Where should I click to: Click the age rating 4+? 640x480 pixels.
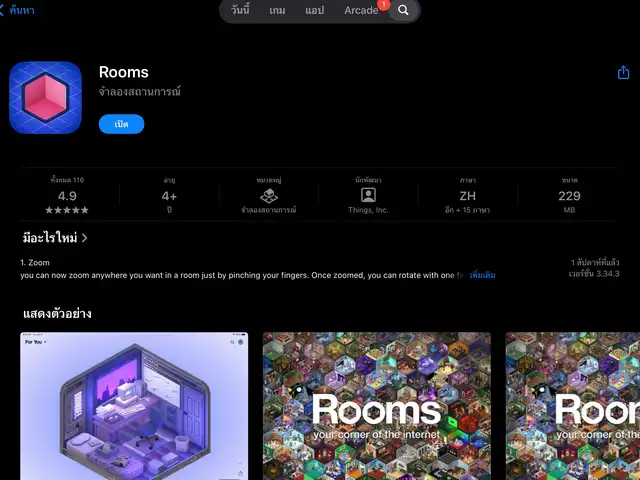(169, 196)
